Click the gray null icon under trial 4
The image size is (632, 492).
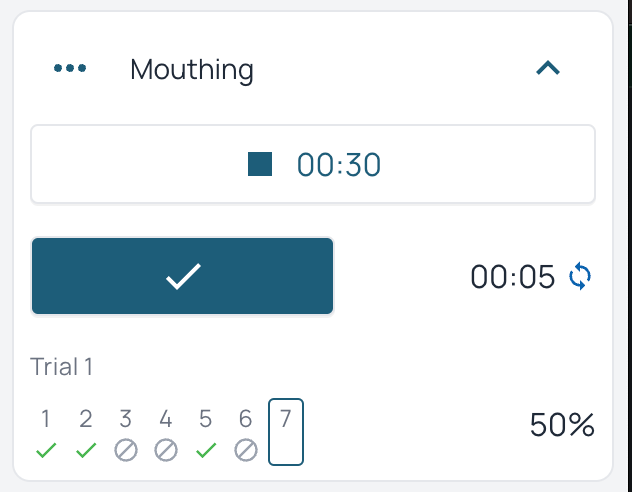[x=166, y=451]
